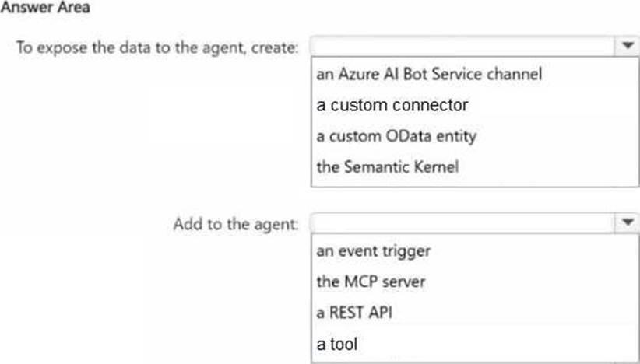Select 'the Semantic Kernel' option
This screenshot has height=364, width=640.
click(x=389, y=166)
